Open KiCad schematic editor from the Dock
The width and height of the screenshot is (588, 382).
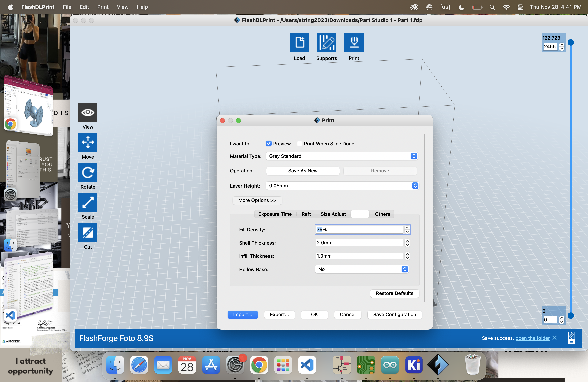click(x=342, y=365)
